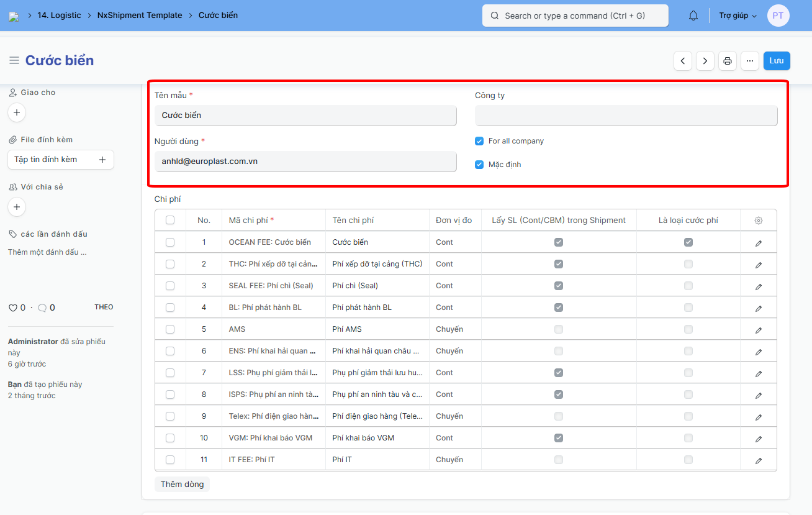Toggle the Mặc định checkbox

point(479,165)
